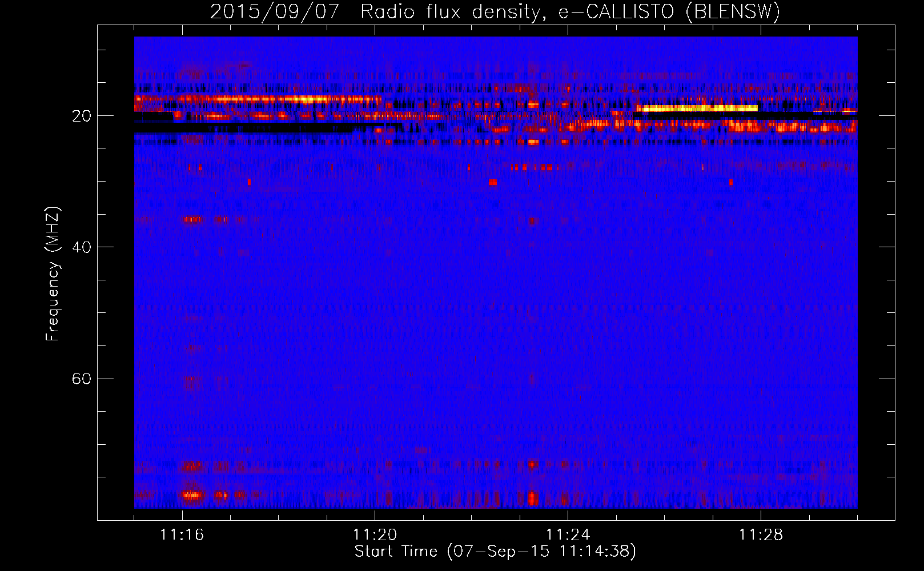Click the '40' frequency tick label

coord(81,247)
